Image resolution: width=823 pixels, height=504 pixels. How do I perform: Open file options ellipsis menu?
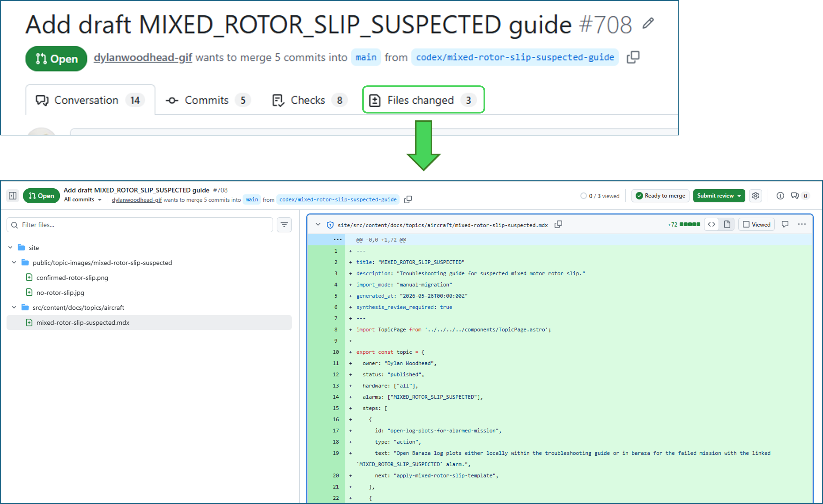(x=802, y=225)
